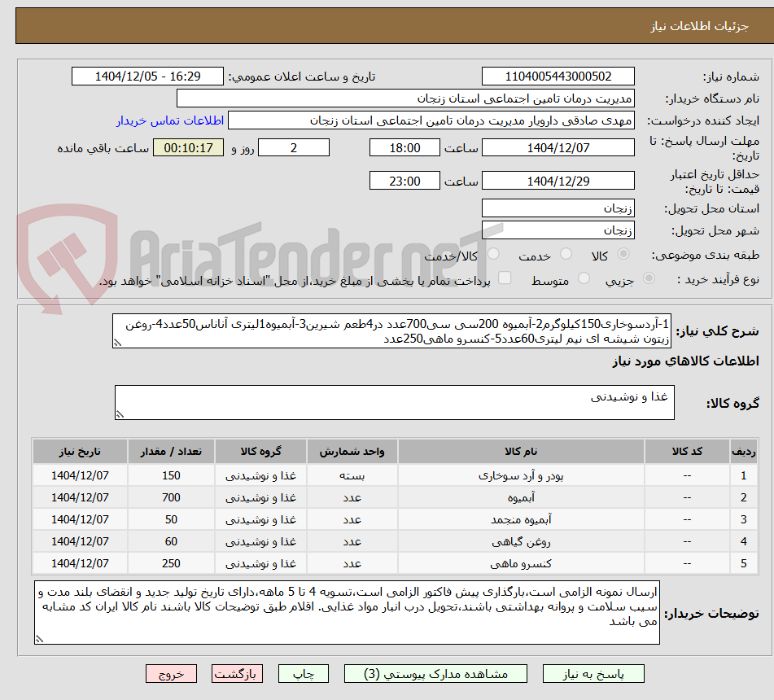Image resolution: width=774 pixels, height=700 pixels.
Task: Select the 'آبمیوه' item name in row 2
Action: [521, 497]
